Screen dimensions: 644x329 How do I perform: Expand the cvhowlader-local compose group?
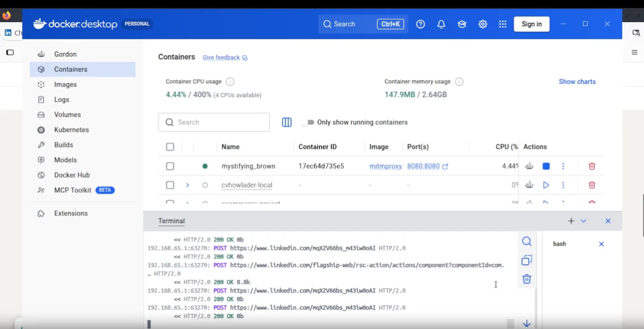tap(188, 185)
